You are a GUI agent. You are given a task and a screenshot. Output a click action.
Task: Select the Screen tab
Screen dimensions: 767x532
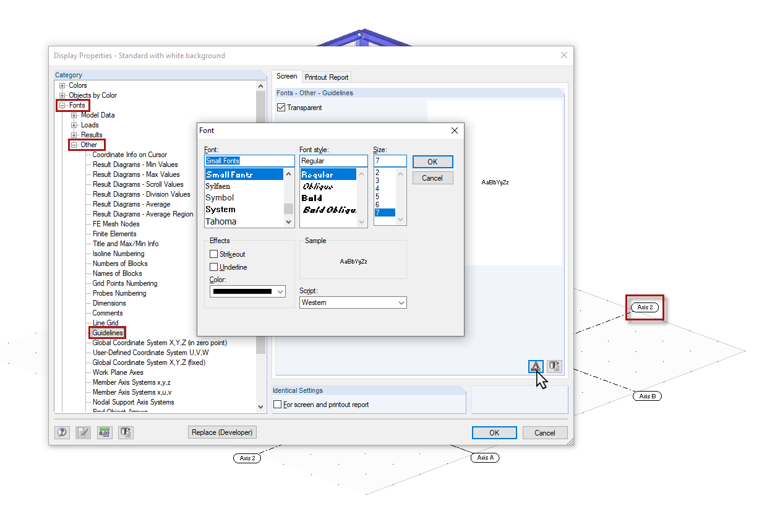[286, 77]
